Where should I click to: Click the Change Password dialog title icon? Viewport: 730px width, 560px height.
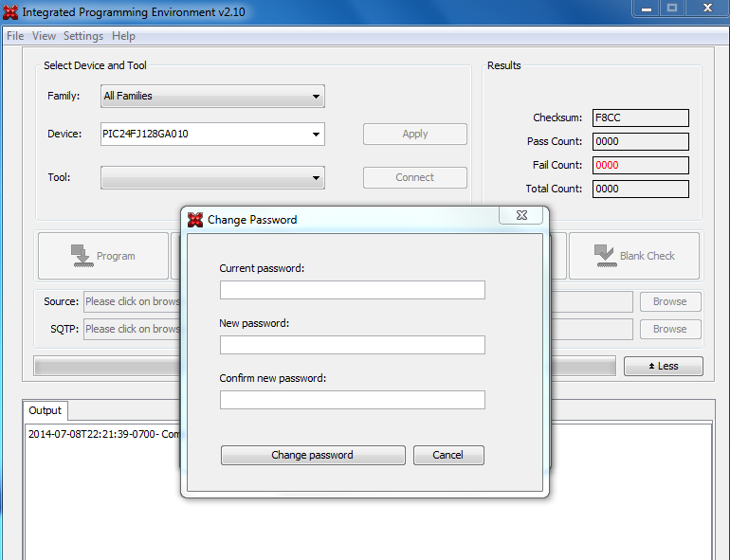195,220
